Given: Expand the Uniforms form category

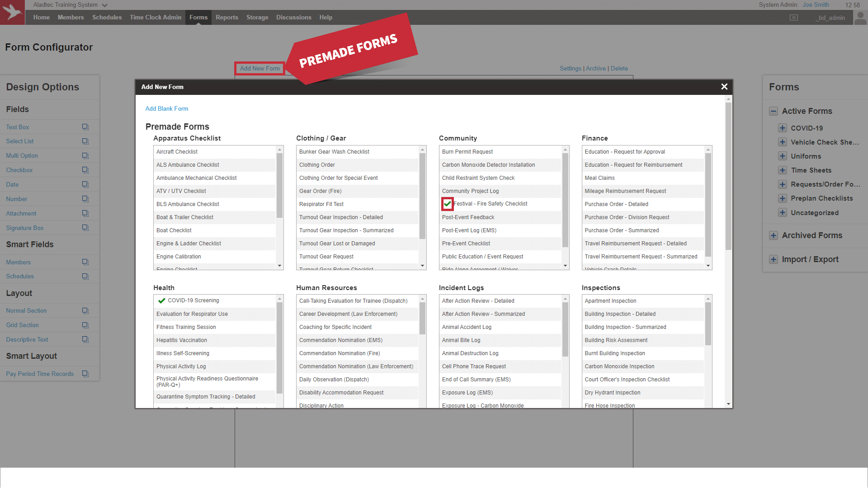Looking at the screenshot, I should click(x=783, y=156).
